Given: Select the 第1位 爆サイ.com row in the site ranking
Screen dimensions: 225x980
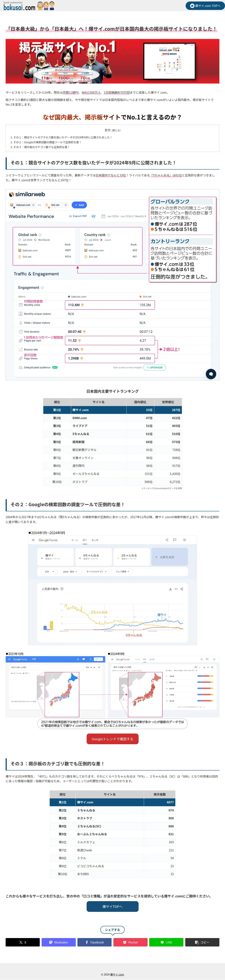Looking at the screenshot, I should point(112,410).
